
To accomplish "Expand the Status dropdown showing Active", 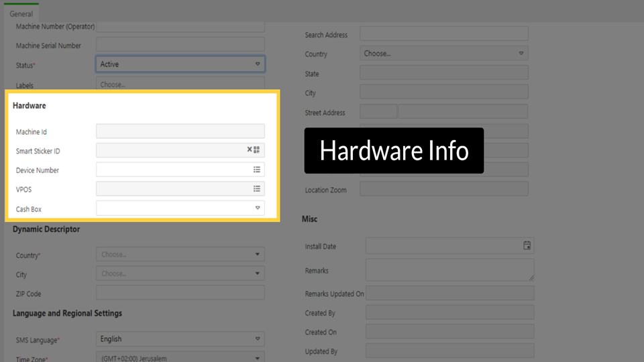I will click(x=258, y=64).
